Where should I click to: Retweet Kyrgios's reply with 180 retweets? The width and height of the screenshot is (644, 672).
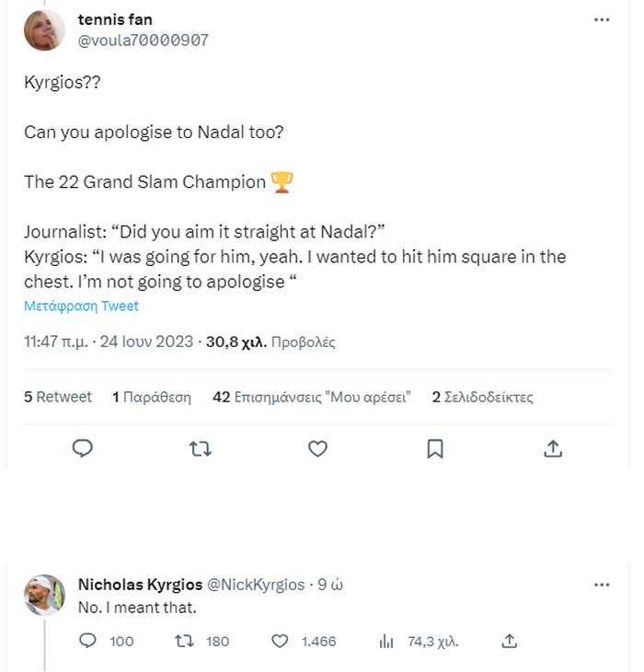point(184,641)
